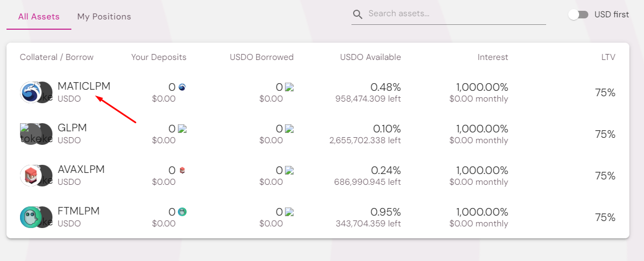Click the MATICLPM collateral token icon
Image resolution: width=644 pixels, height=261 pixels.
point(30,92)
